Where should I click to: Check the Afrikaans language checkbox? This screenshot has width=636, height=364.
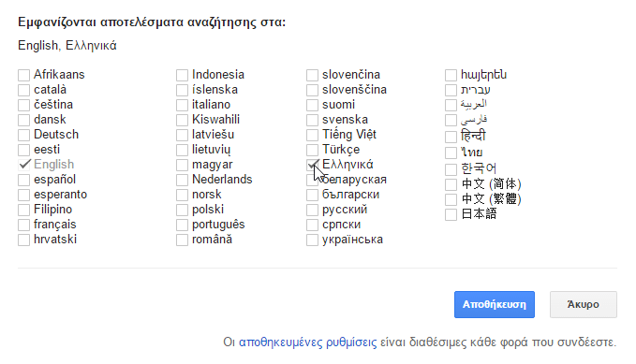click(24, 75)
